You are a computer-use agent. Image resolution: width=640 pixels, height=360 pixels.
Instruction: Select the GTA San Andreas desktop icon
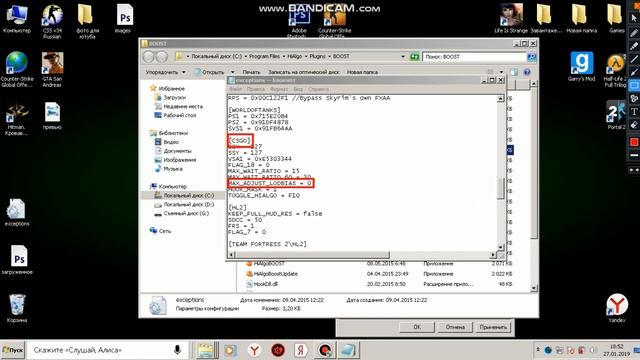(52, 70)
